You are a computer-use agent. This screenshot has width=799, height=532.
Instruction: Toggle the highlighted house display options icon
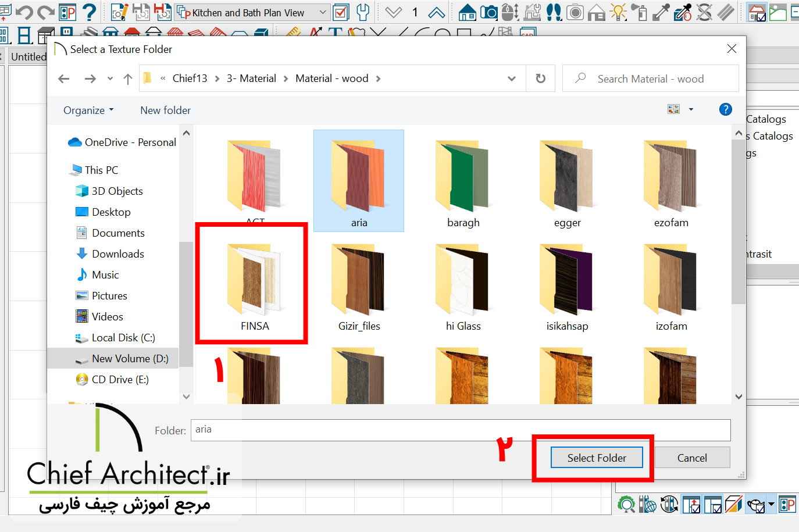click(x=758, y=12)
